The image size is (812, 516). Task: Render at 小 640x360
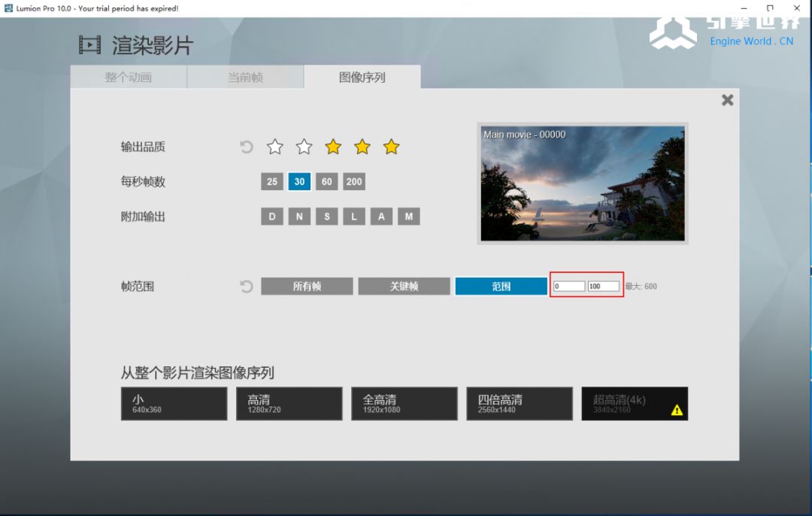[x=174, y=404]
